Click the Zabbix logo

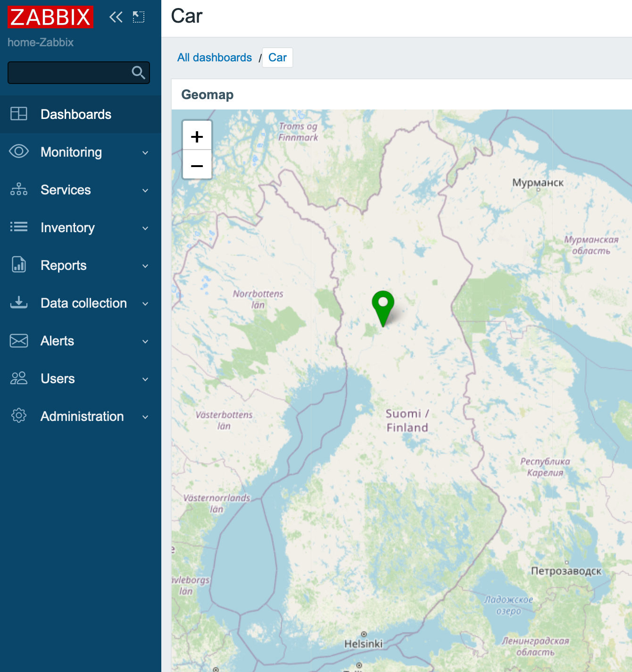(x=50, y=17)
